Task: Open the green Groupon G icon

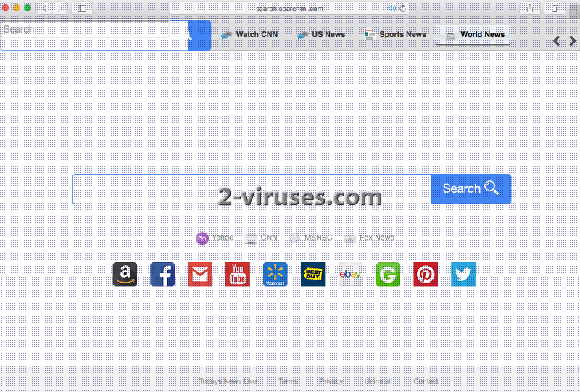Action: click(388, 275)
